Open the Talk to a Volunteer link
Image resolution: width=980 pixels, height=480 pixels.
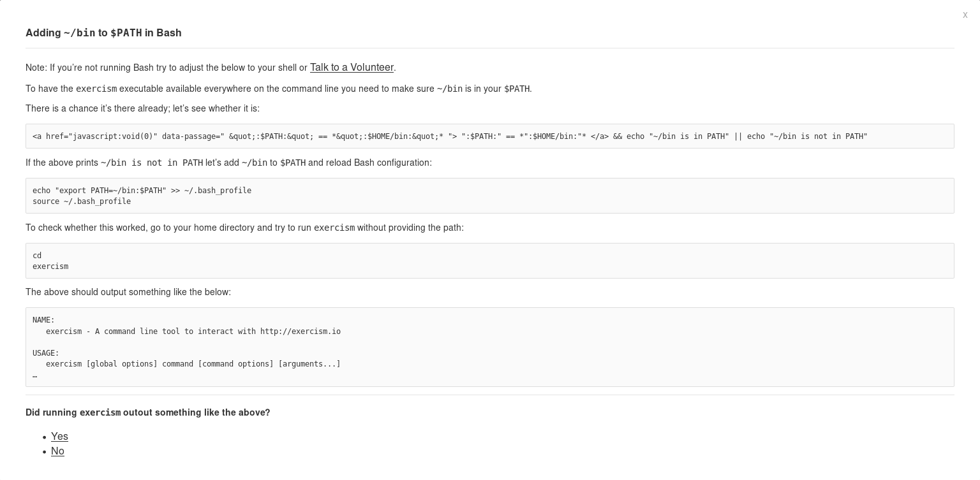[x=352, y=68]
